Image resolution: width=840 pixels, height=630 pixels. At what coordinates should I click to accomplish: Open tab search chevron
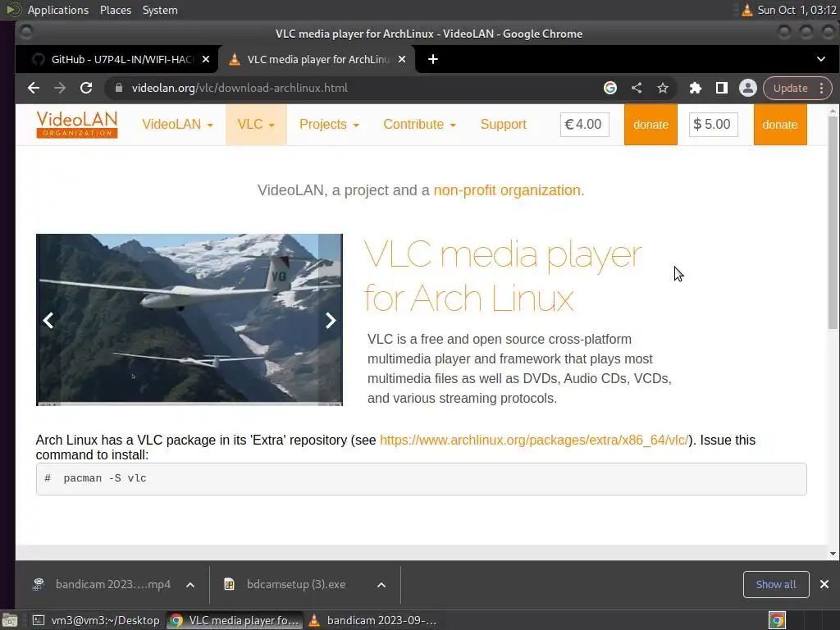coord(821,59)
